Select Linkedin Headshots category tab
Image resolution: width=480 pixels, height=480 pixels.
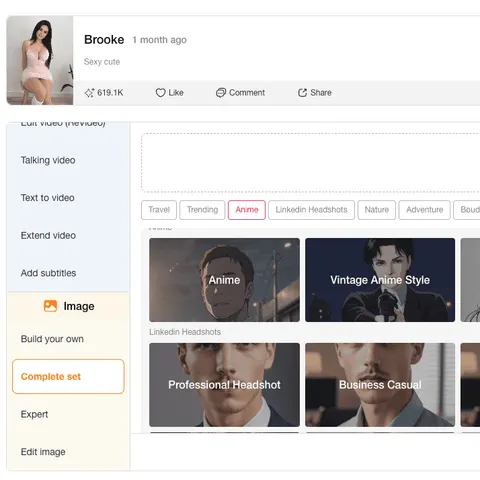(312, 210)
